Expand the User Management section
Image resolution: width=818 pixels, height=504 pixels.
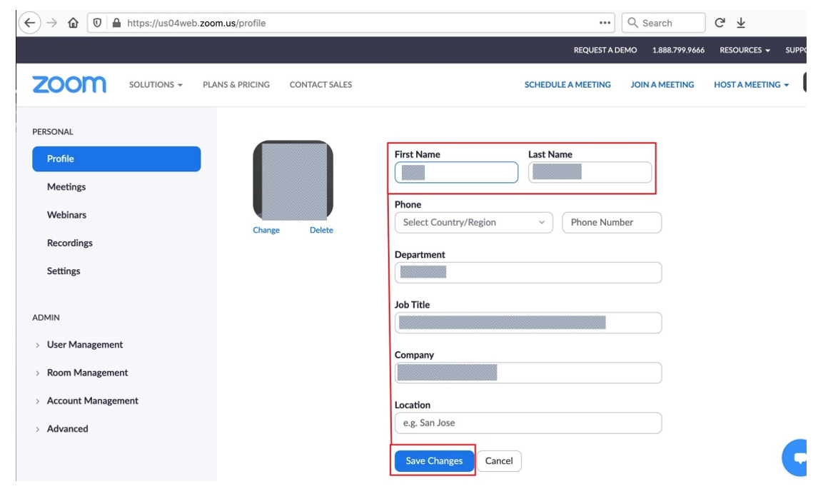[x=84, y=345]
